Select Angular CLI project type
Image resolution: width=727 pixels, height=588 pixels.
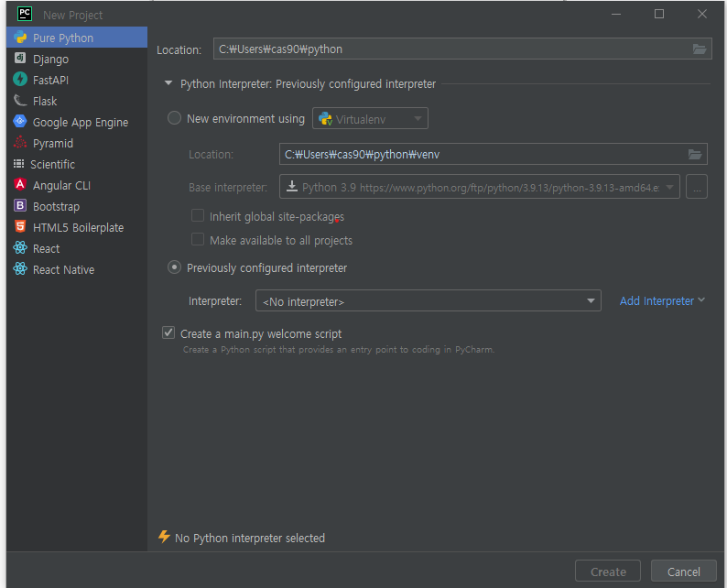77,185
